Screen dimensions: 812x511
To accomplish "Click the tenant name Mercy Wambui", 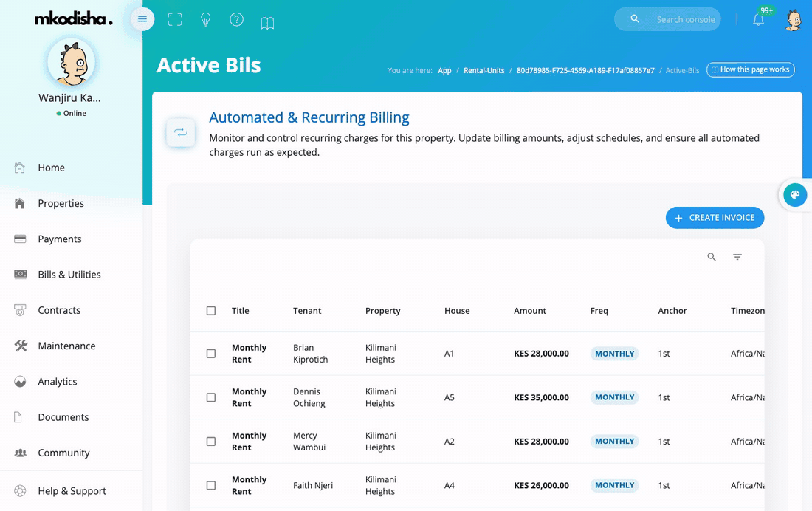I will coord(309,442).
